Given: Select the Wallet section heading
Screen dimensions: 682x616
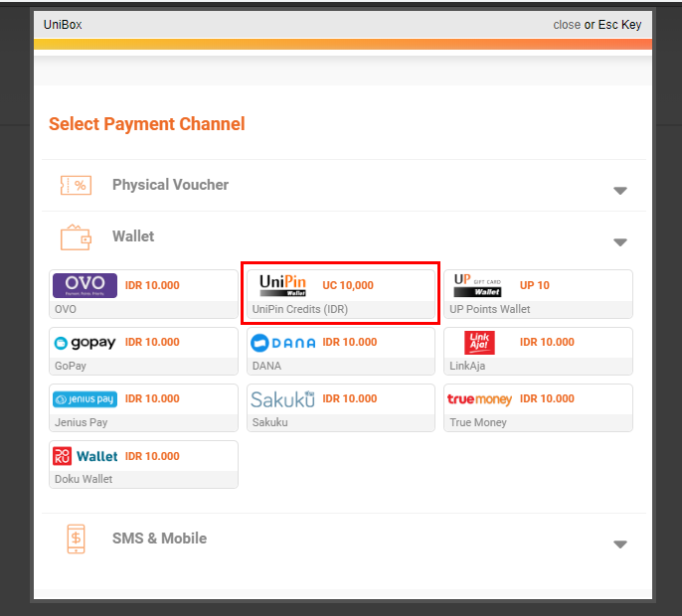Looking at the screenshot, I should click(133, 236).
